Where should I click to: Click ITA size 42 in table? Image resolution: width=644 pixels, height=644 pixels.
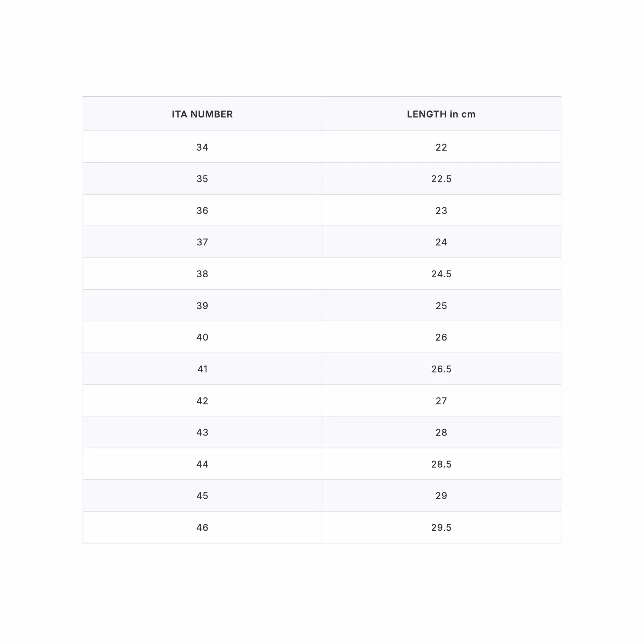202,400
